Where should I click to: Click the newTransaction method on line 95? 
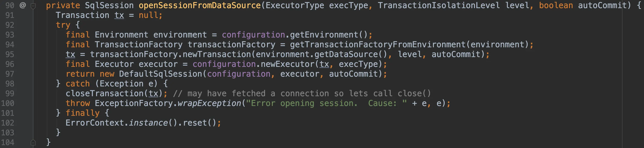(217, 54)
